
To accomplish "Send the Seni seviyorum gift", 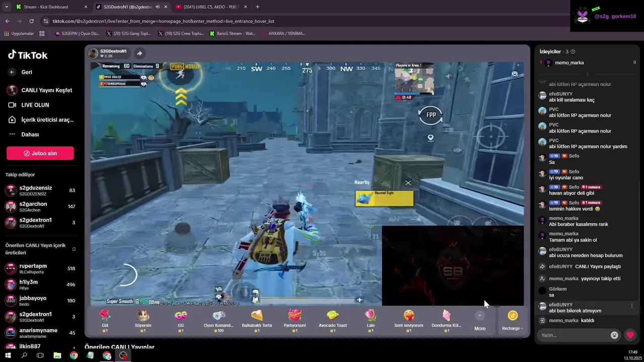I will pos(409,320).
